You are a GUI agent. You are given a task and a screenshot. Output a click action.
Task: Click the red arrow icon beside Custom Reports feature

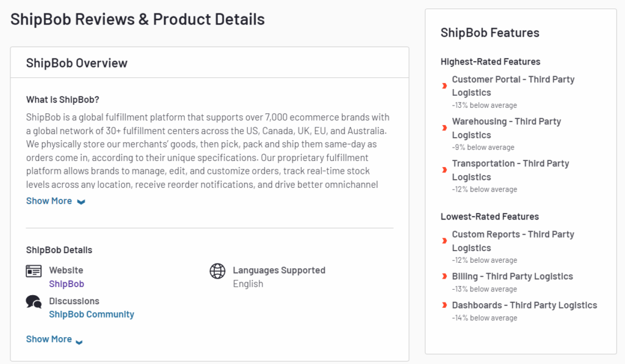[x=444, y=240]
